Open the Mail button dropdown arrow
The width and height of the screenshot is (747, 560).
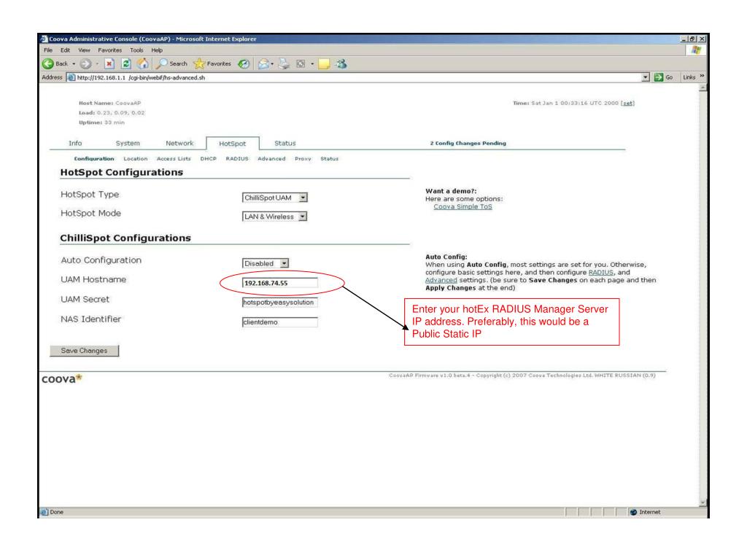(x=272, y=63)
